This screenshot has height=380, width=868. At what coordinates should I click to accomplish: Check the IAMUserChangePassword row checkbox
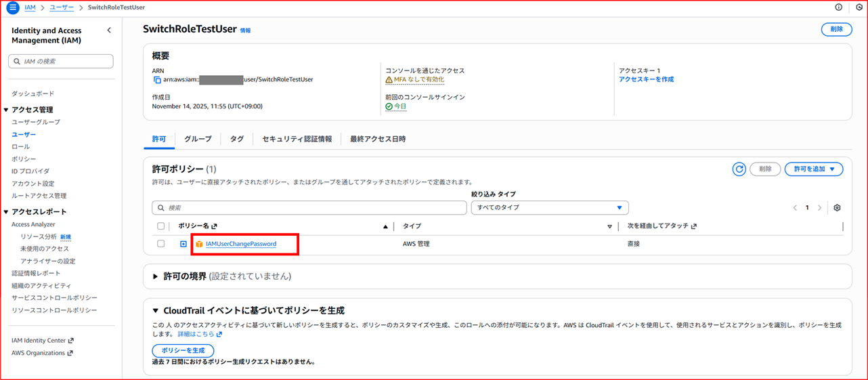[x=160, y=244]
